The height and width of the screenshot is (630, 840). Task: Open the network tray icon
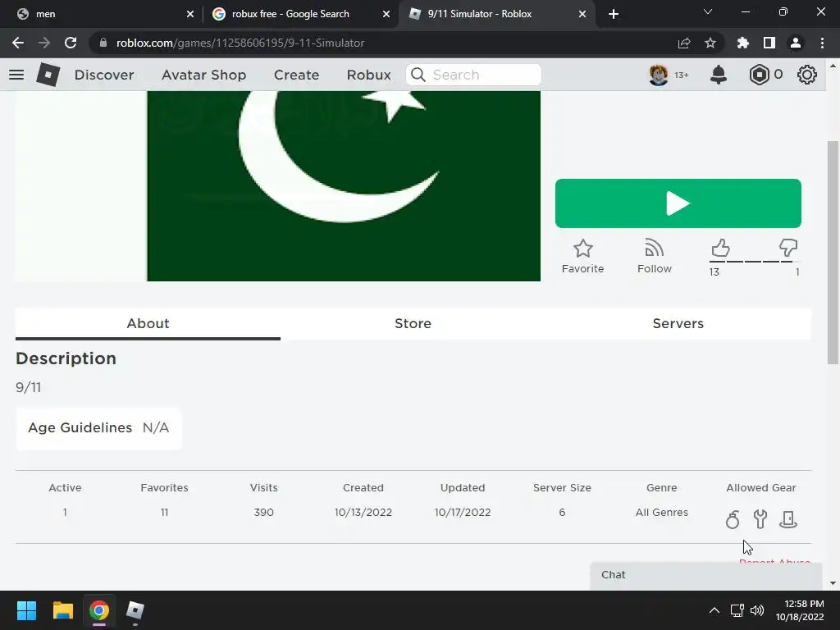coord(737,610)
